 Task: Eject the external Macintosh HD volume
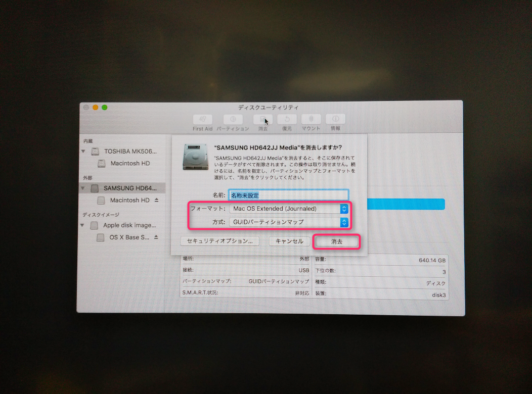[156, 200]
